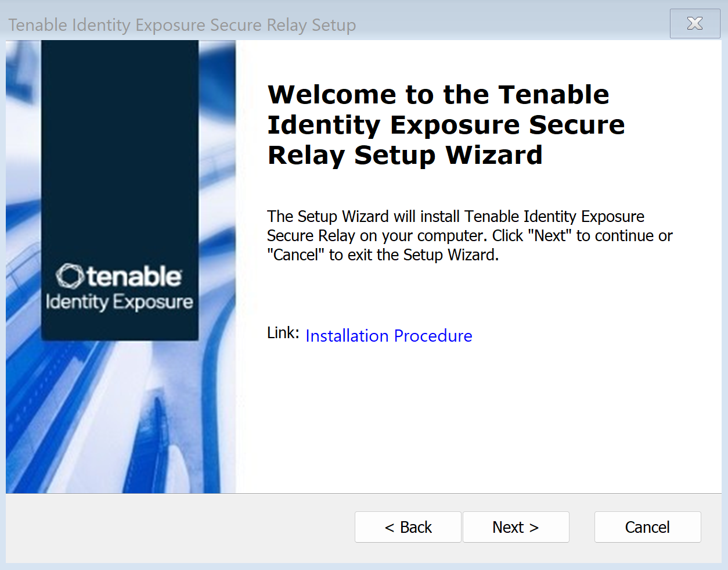The width and height of the screenshot is (728, 570).
Task: Click the 'Link:' label text
Action: (x=283, y=333)
